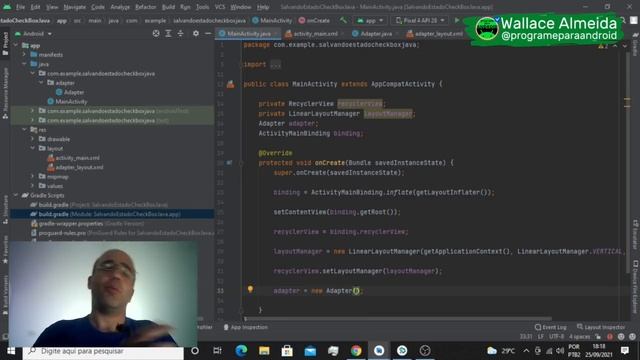Open the Refactor menu

[146, 7]
